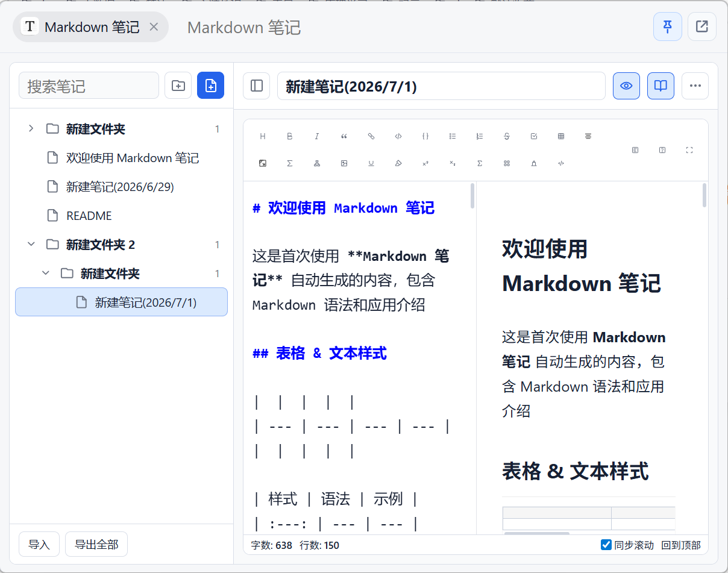Viewport: 728px width, 573px height.
Task: Enter fullscreen editor mode
Action: 689,150
